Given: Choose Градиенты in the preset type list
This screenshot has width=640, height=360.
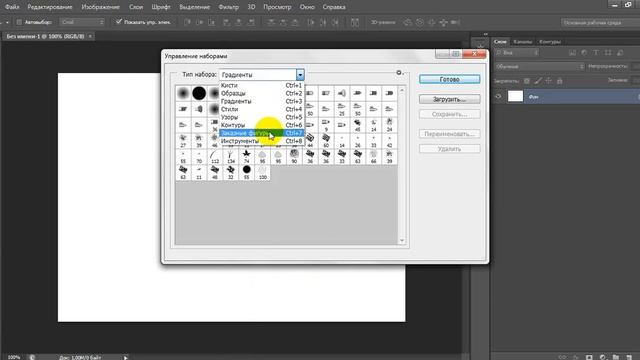Looking at the screenshot, I should coord(262,101).
